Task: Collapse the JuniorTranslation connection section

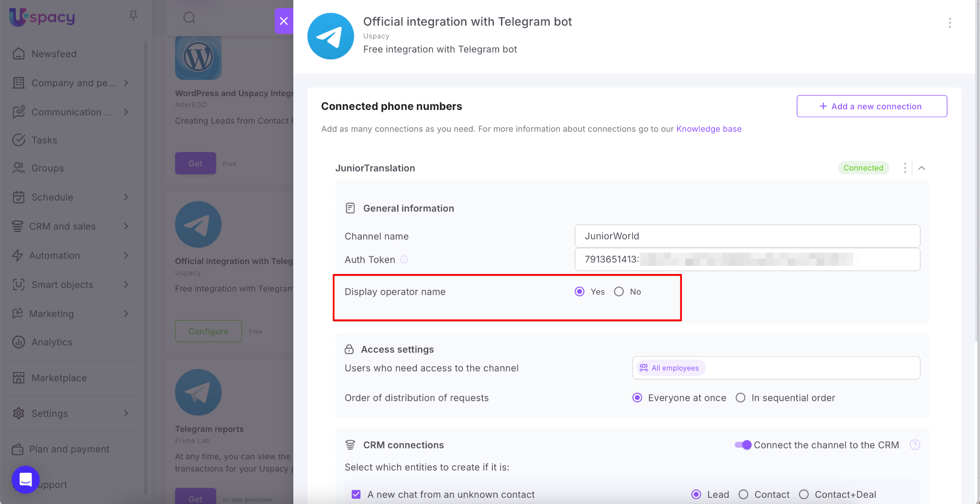Action: (x=922, y=168)
